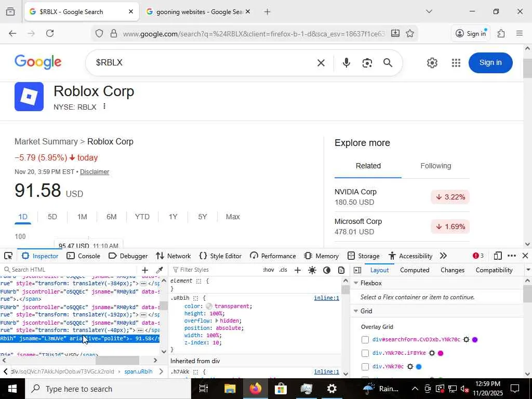Image resolution: width=532 pixels, height=399 pixels.
Task: Click the eyedropper color picker icon
Action: click(159, 270)
